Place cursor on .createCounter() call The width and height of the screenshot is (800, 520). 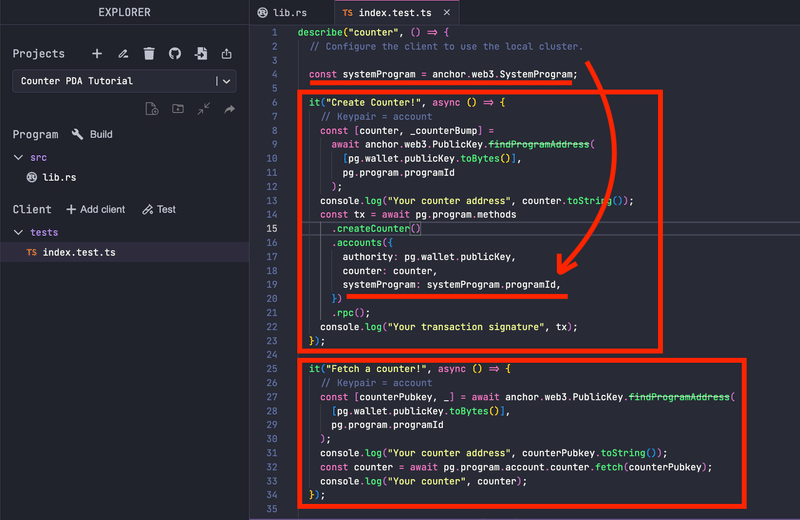click(376, 229)
